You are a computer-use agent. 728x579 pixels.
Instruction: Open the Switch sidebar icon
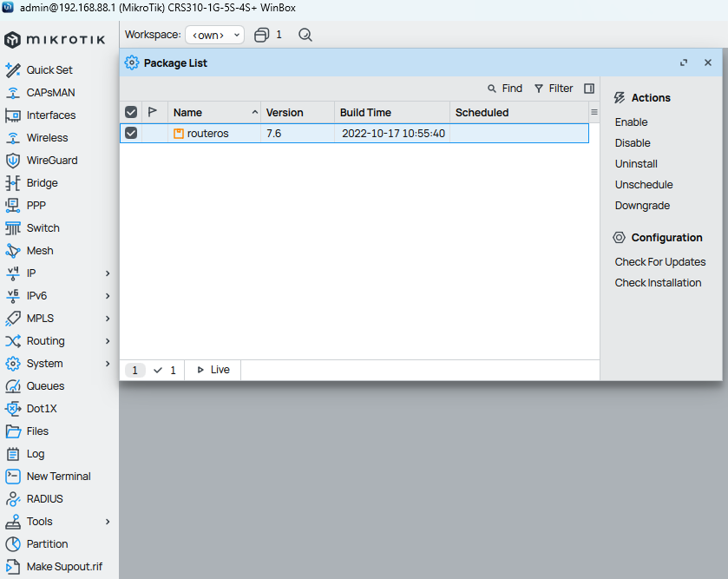pos(12,228)
